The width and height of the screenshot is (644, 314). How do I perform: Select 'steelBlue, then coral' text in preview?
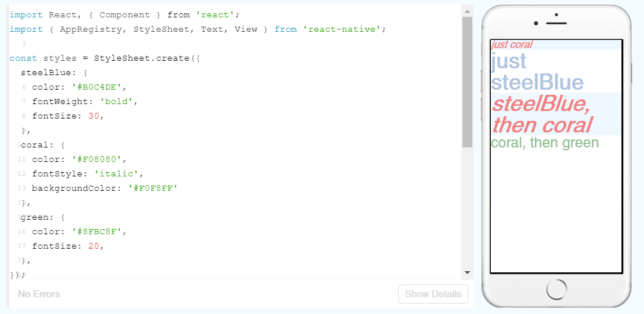point(541,114)
